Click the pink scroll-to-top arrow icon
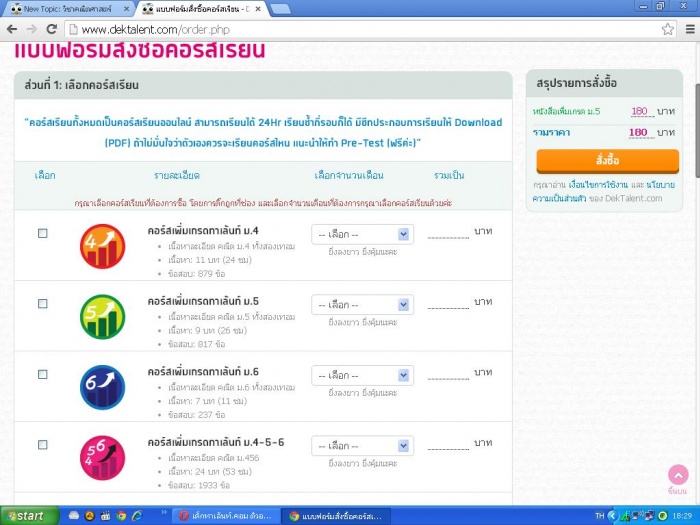 [x=678, y=476]
